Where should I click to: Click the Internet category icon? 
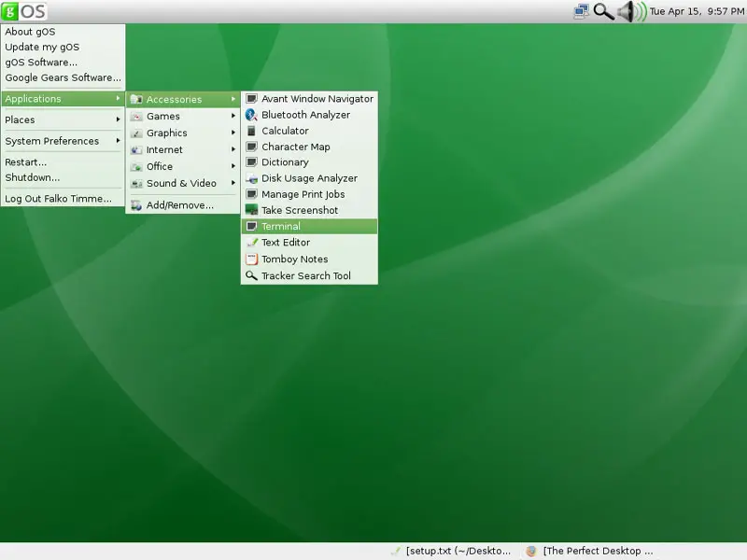click(136, 149)
